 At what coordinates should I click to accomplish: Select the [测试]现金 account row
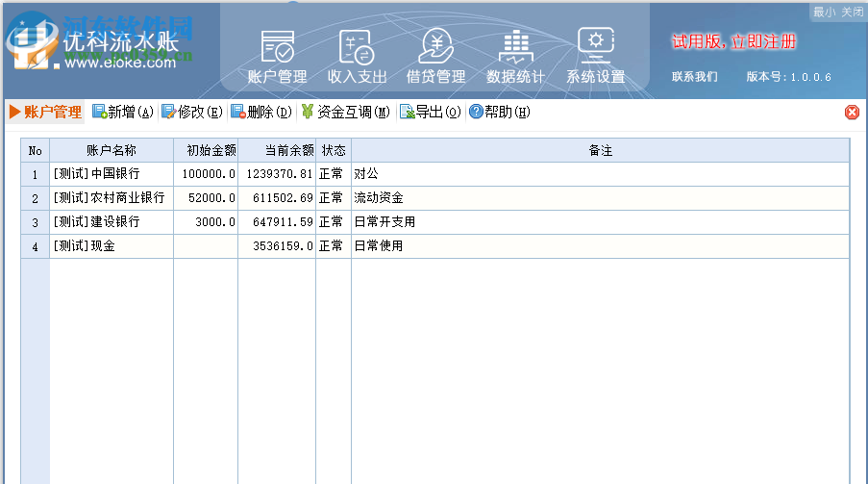point(435,245)
